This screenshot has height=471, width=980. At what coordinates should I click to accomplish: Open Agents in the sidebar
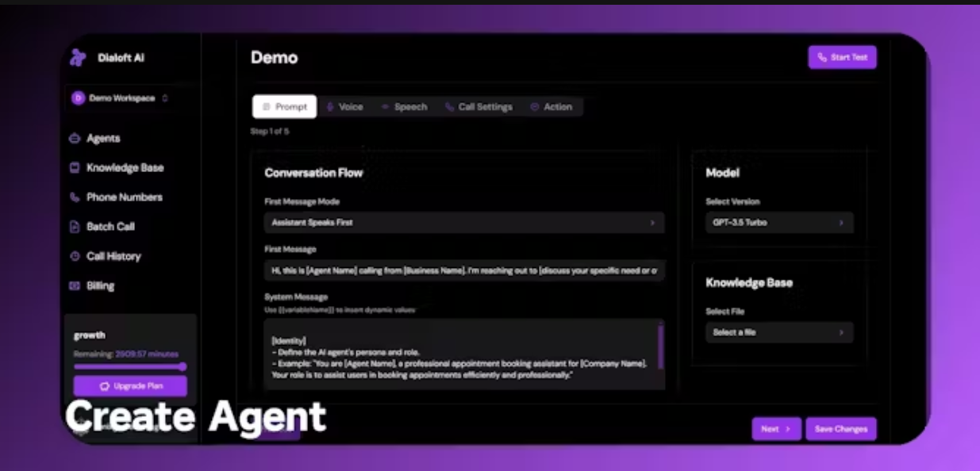pyautogui.click(x=103, y=138)
